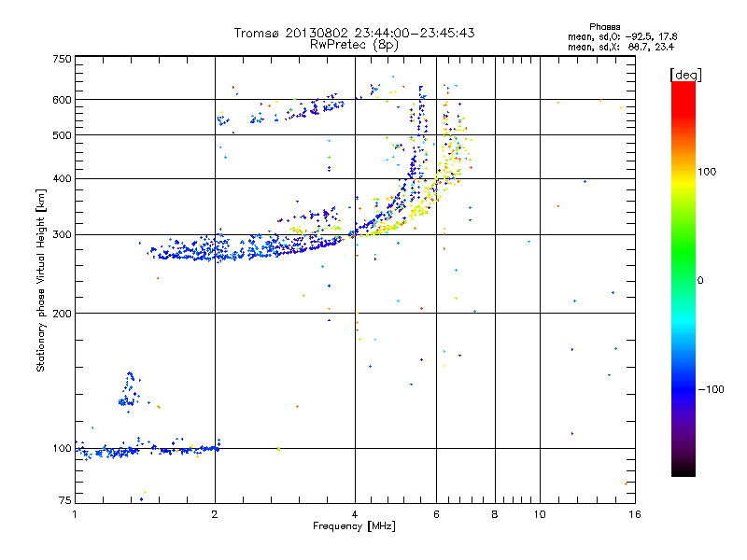Click the black bottom of the phase colorbar
The width and height of the screenshot is (747, 560).
[x=684, y=469]
